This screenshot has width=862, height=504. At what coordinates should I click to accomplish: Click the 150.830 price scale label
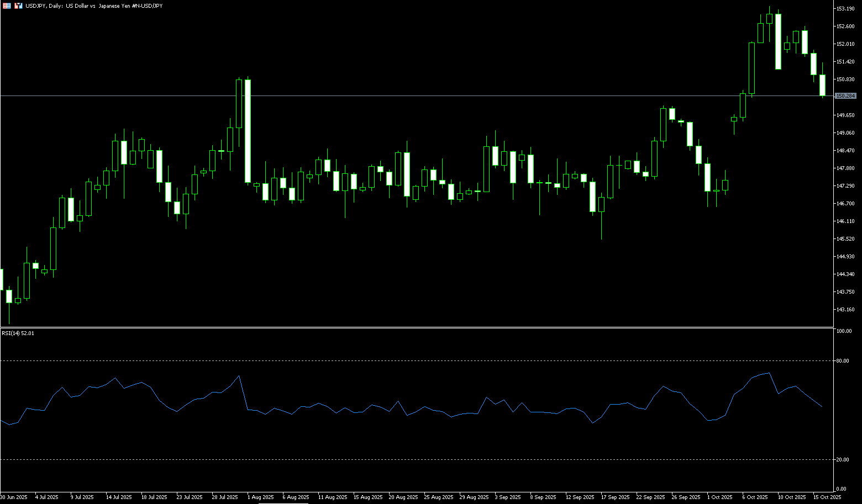click(845, 79)
